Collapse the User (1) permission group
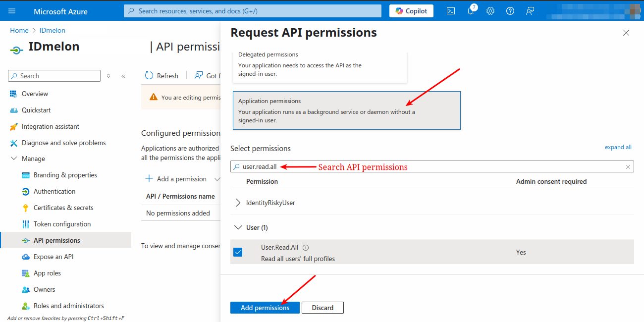Screen dimensions: 644x322 (238, 227)
